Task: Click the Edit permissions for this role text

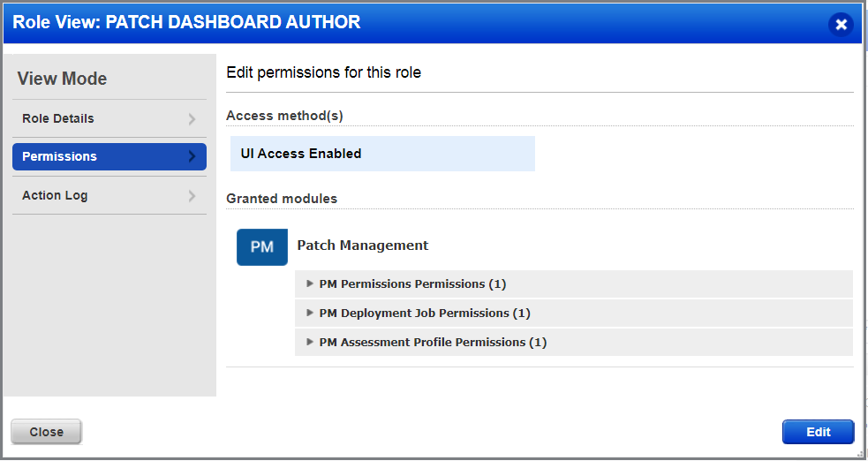Action: (324, 72)
